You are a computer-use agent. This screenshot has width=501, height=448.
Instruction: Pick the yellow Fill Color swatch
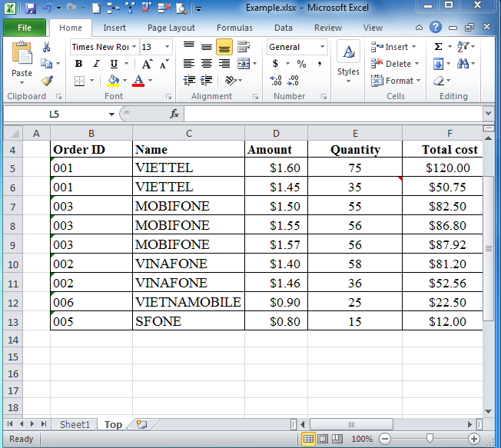[x=113, y=81]
